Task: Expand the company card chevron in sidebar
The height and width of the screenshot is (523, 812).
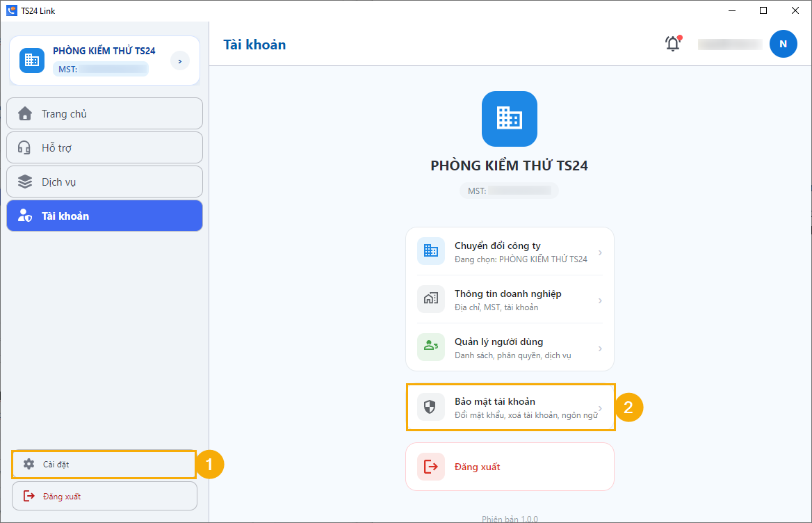Action: coord(179,61)
